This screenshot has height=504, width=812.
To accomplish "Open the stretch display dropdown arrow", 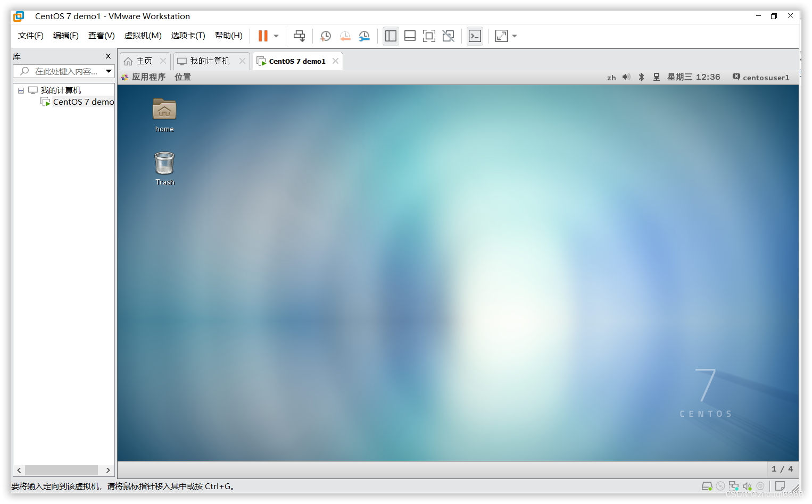I will (515, 36).
